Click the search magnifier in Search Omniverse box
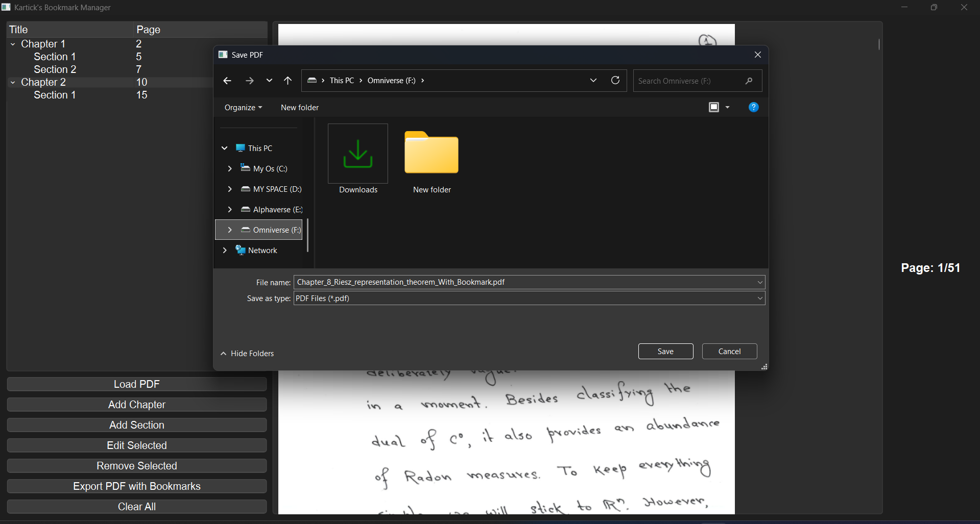Image resolution: width=980 pixels, height=524 pixels. [748, 81]
